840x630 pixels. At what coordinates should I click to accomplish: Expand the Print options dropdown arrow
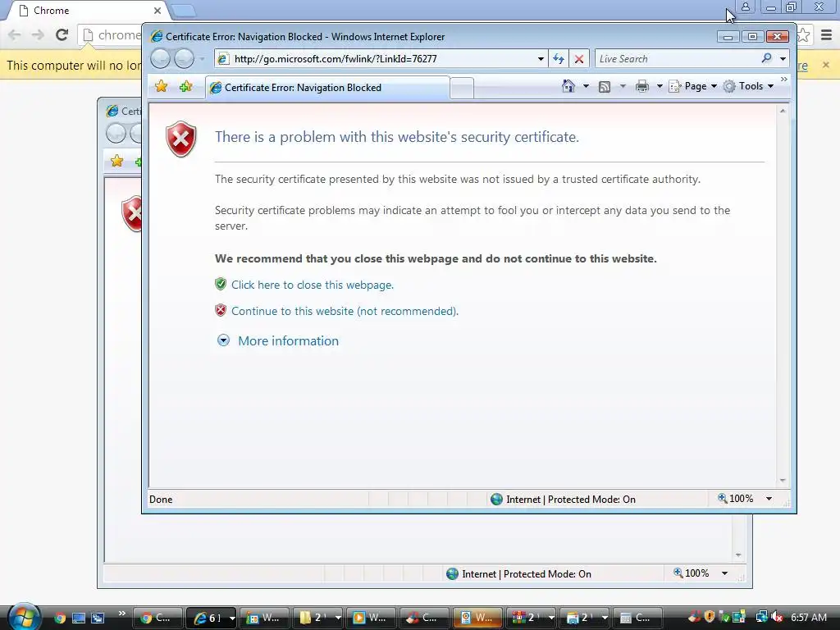point(660,85)
